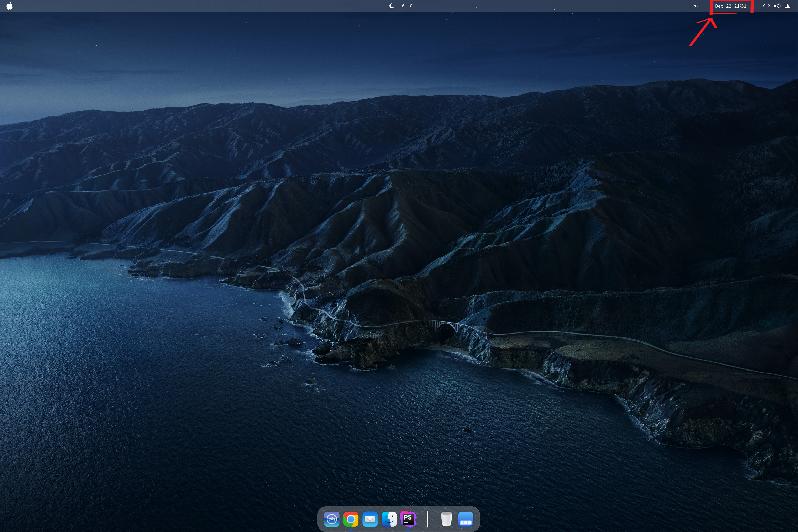Viewport: 798px width, 532px height.
Task: Launch Google Chrome from the dock
Action: pos(351,519)
